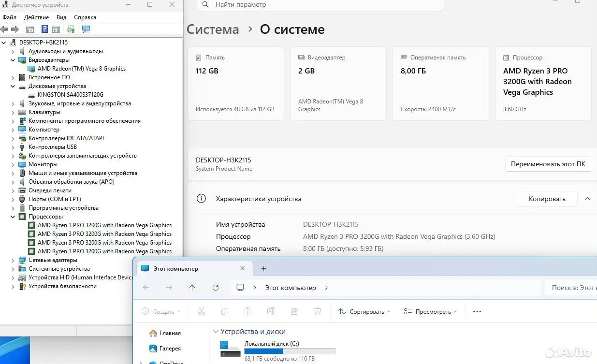Viewport: 597px width, 364px height.
Task: Click the Оперативная память 8,00 ГБ card
Action: pos(441,84)
